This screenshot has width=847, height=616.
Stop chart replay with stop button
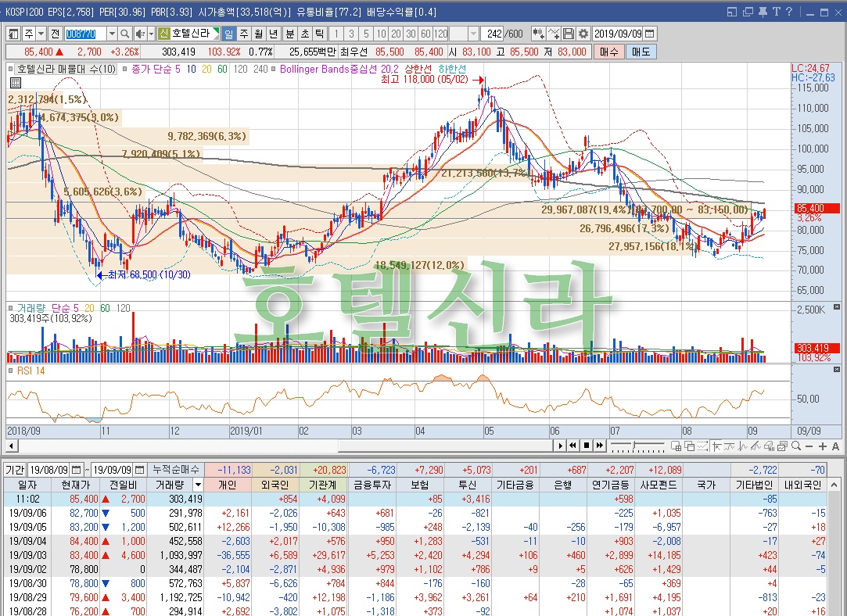pyautogui.click(x=587, y=446)
